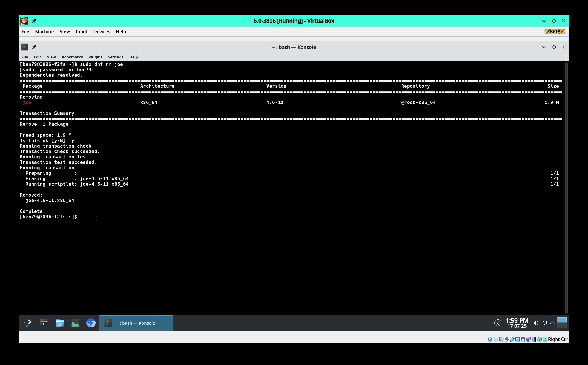
Task: Click VirtualBox keyboard capture indicator
Action: pos(545,339)
